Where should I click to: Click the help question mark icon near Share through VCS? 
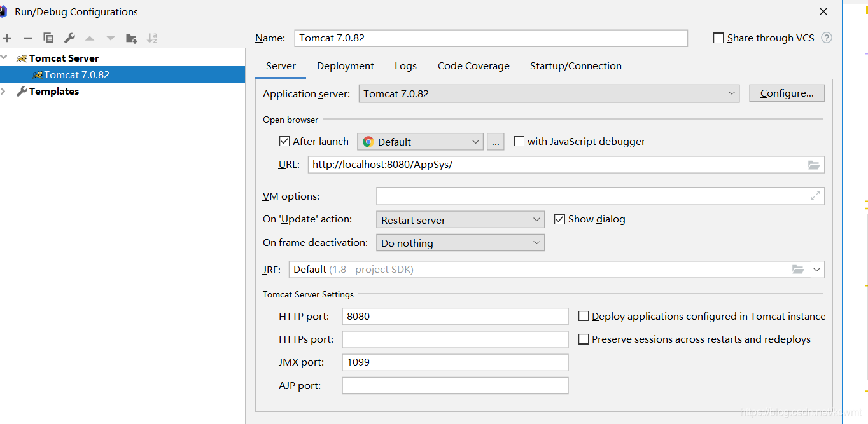coord(827,38)
